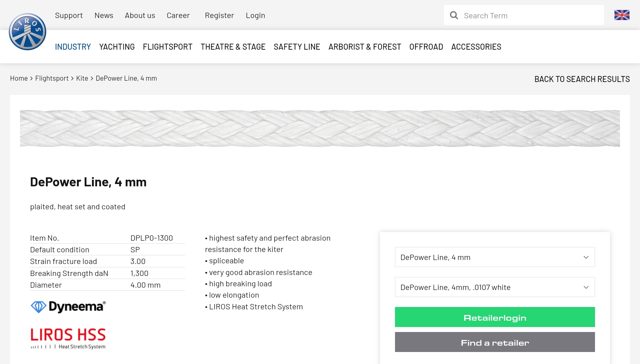640x364 pixels.
Task: Click the magnifier search icon
Action: tap(454, 15)
